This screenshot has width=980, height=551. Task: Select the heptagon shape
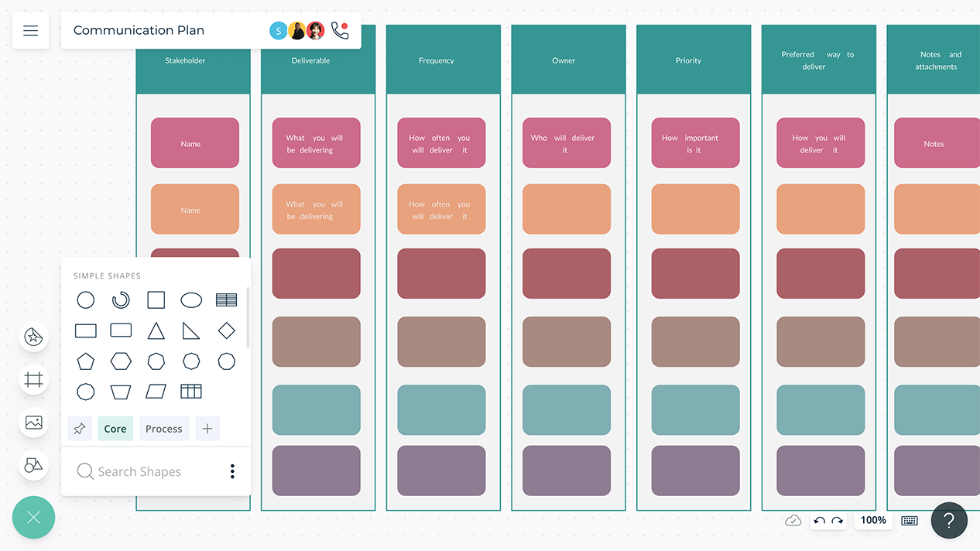tap(156, 361)
